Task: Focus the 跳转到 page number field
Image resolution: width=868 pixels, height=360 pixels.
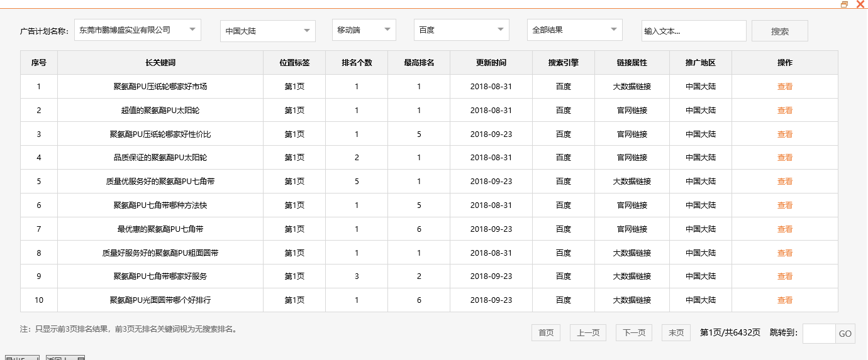Action: coord(819,334)
